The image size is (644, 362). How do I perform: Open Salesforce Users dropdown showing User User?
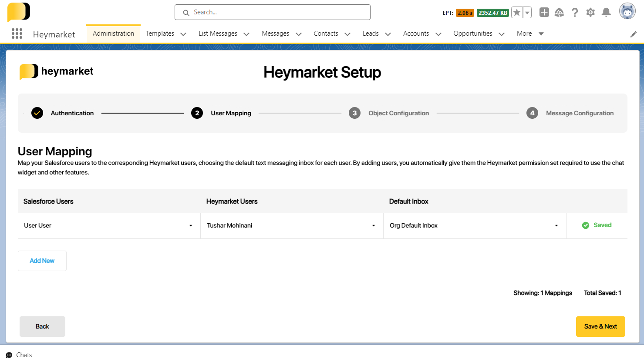(x=109, y=225)
